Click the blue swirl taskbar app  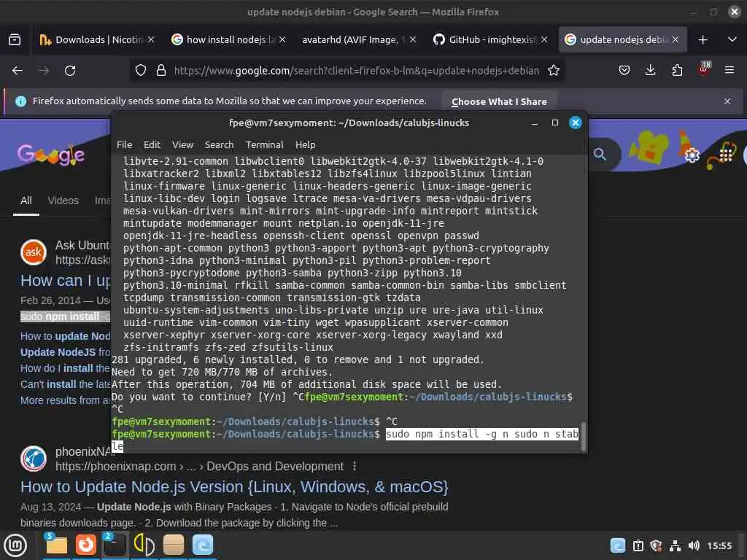pyautogui.click(x=203, y=545)
